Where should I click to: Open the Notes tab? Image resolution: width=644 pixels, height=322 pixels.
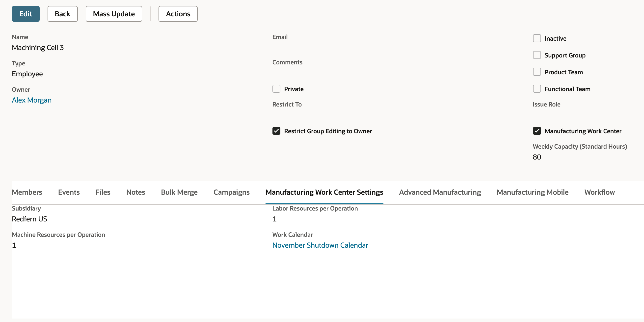click(135, 192)
